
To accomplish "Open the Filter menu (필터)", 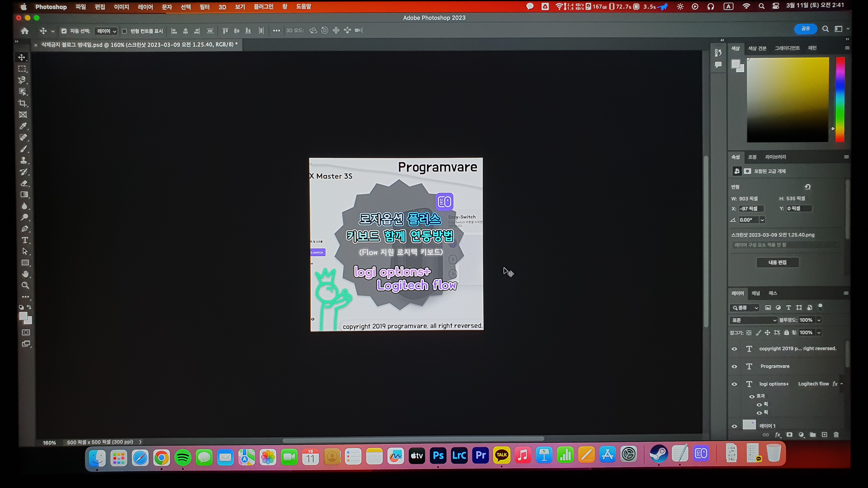I will pos(205,7).
